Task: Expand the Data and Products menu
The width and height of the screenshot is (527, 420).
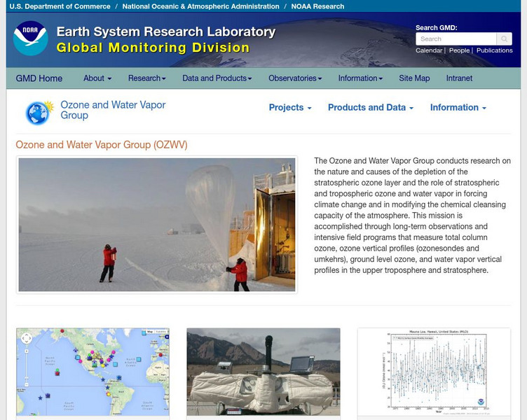Action: (x=217, y=78)
